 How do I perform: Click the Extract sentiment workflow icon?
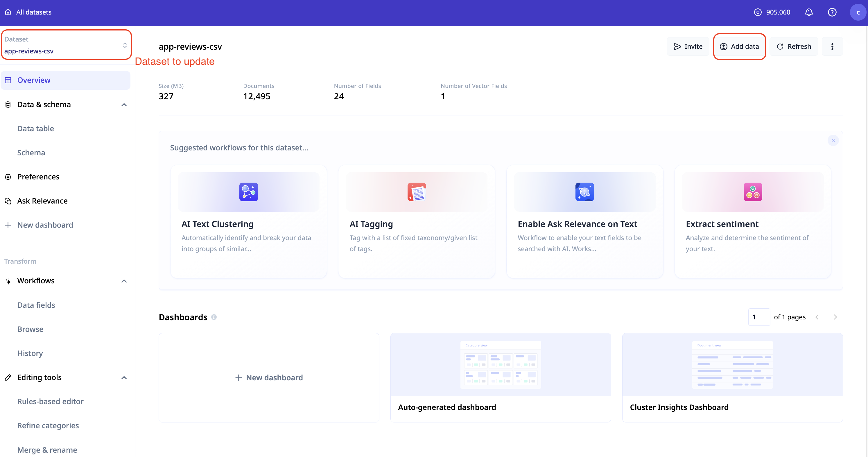click(x=752, y=192)
